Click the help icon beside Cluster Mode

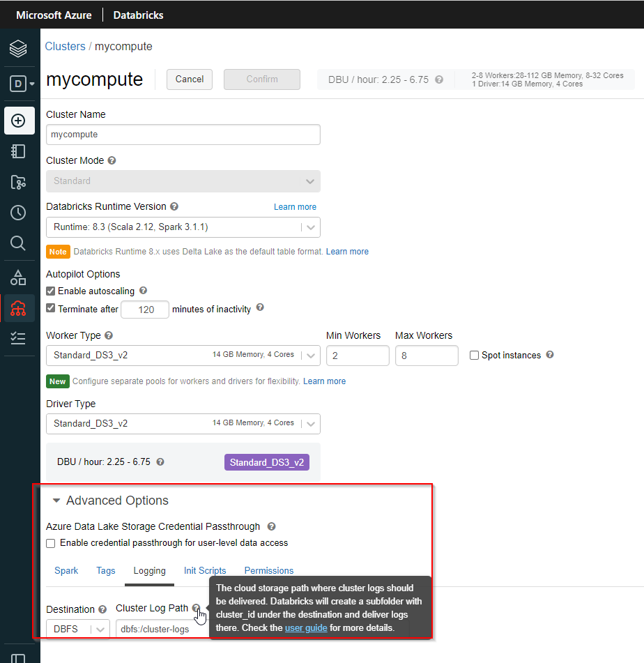coord(112,160)
